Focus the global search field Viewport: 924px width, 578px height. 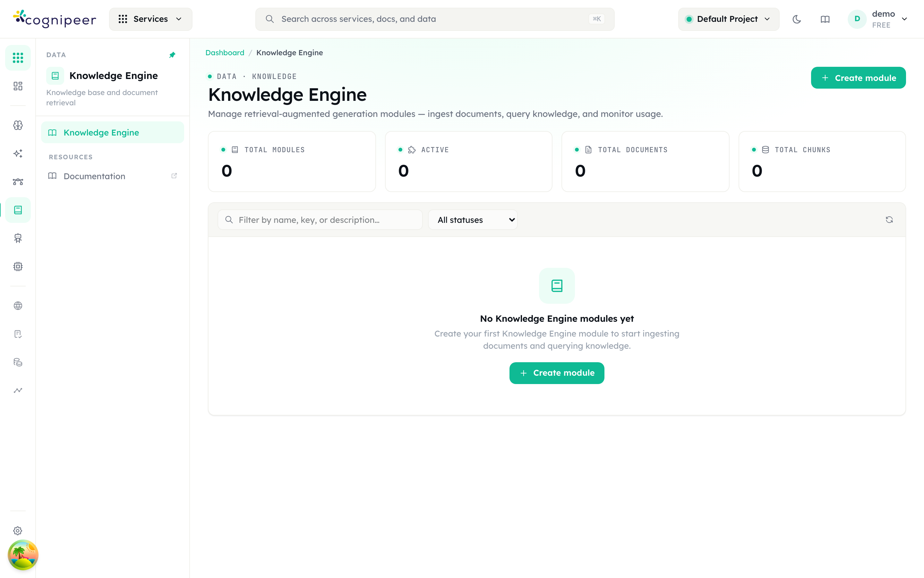(x=435, y=19)
